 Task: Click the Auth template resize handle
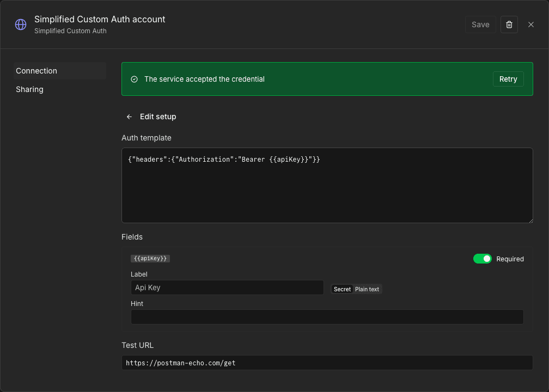(530, 220)
